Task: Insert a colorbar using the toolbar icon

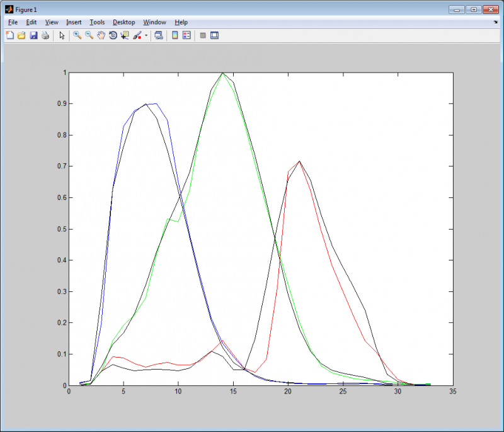Action: [175, 35]
